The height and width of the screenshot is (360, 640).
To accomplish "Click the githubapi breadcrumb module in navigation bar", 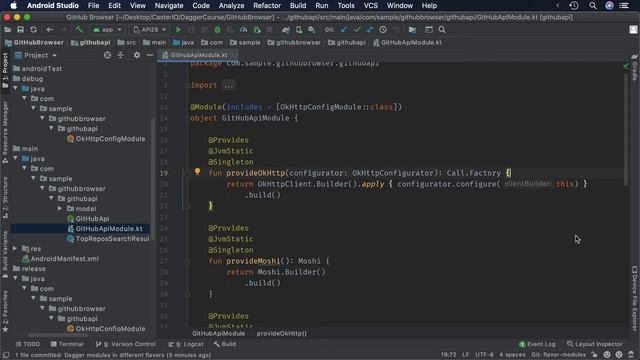I will 91,42.
